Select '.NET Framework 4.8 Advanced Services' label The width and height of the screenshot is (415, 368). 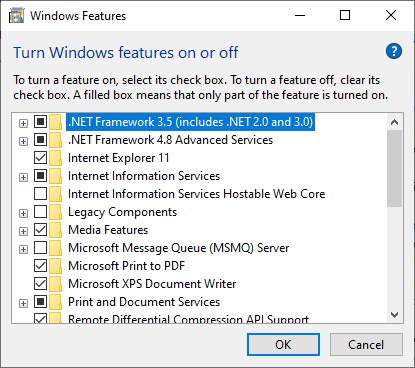pyautogui.click(x=170, y=140)
